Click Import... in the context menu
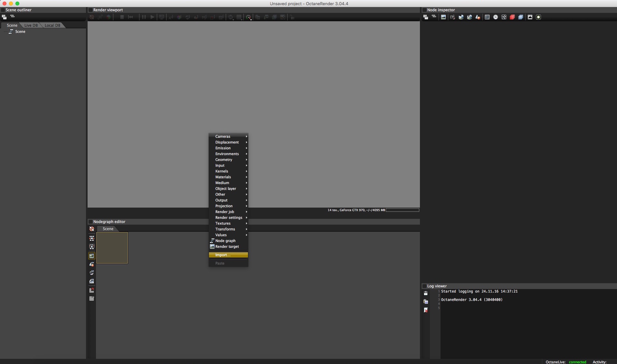This screenshot has height=364, width=617. [x=228, y=255]
